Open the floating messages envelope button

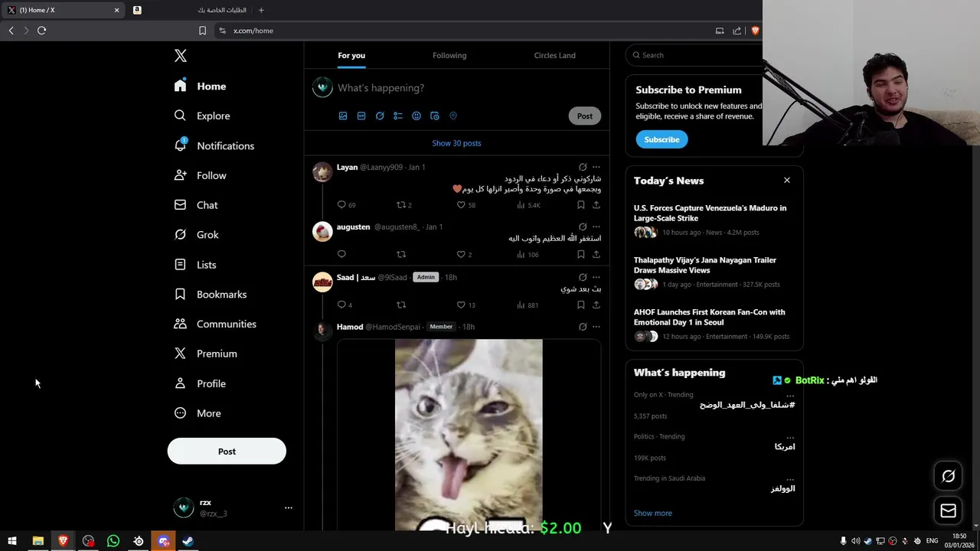pos(948,510)
